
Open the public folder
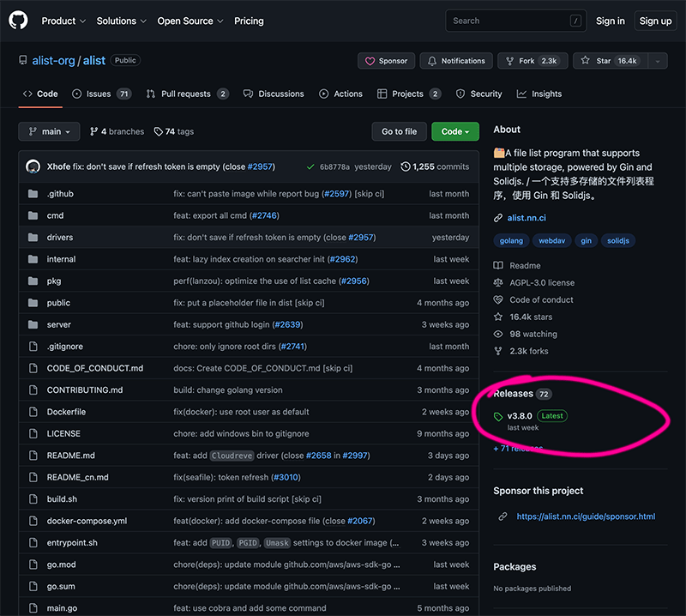(58, 303)
